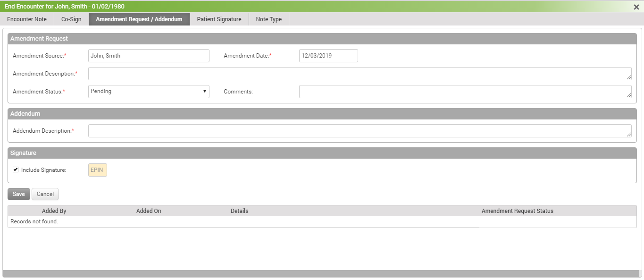Close the End Encounter dialog
The image size is (644, 280).
636,7
